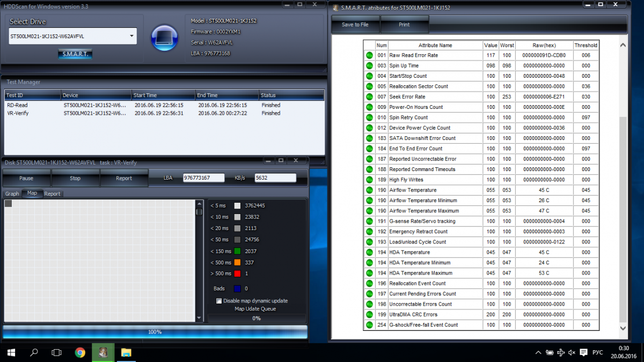
Task: Click the volume icon in system tray
Action: (x=572, y=352)
